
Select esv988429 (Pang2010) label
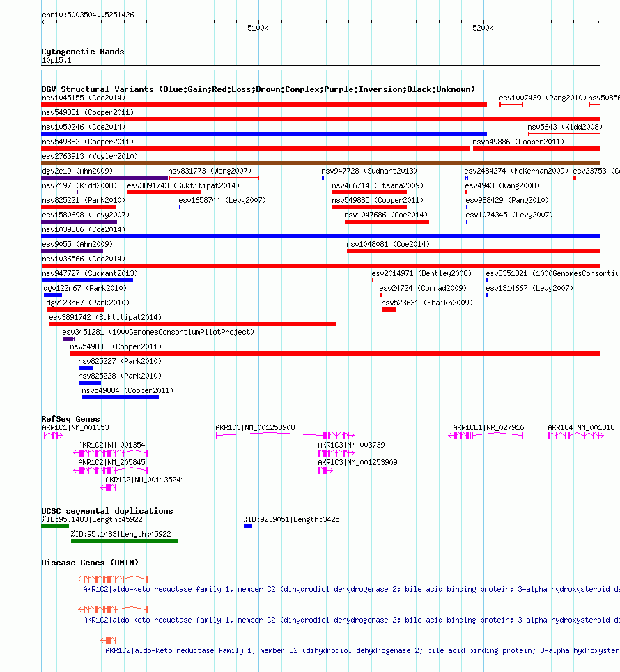pyautogui.click(x=507, y=200)
